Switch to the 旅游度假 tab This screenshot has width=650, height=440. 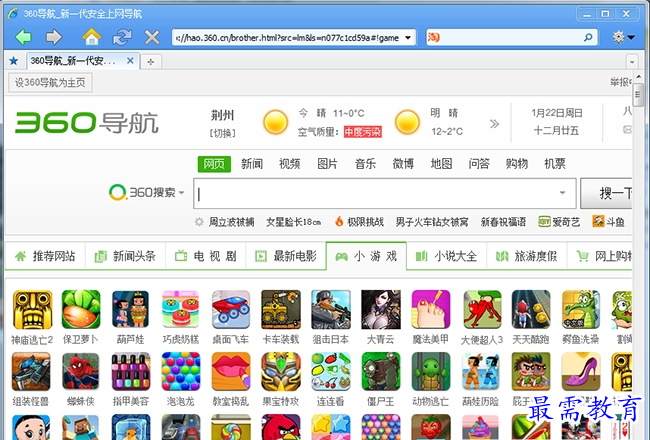coord(527,256)
